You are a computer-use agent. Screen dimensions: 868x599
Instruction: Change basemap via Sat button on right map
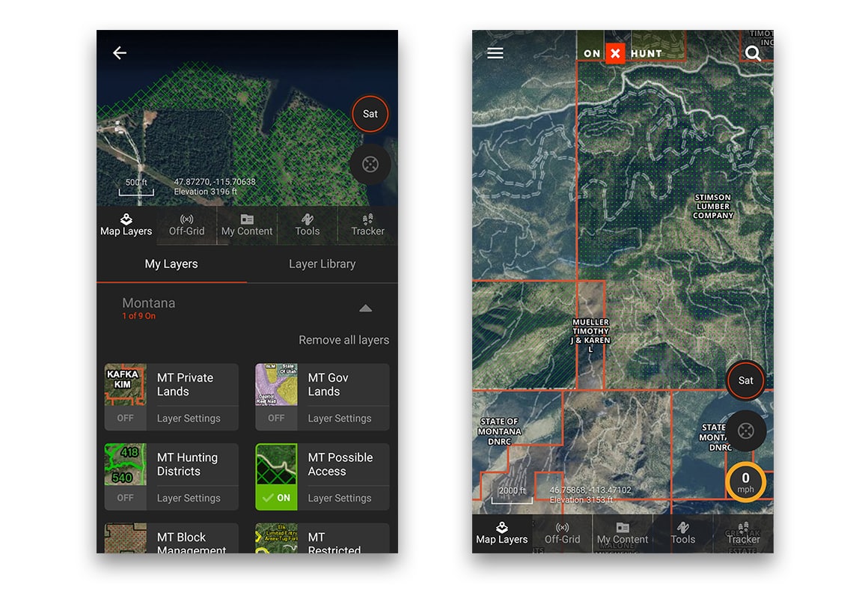(746, 380)
